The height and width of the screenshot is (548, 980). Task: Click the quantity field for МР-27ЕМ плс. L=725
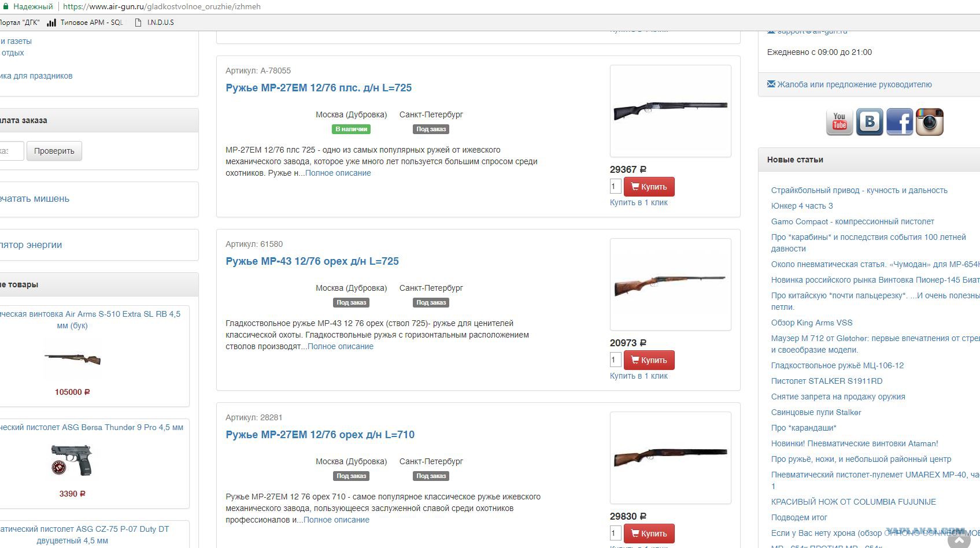tap(615, 186)
